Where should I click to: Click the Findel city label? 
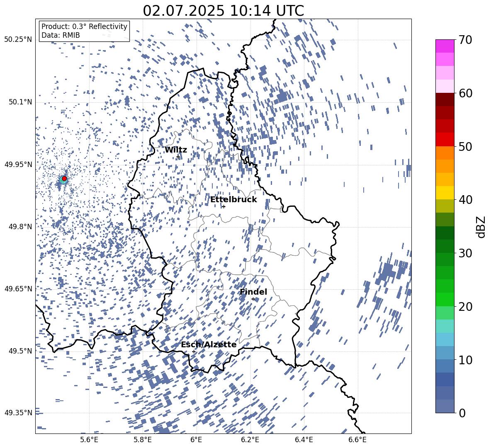253,292
